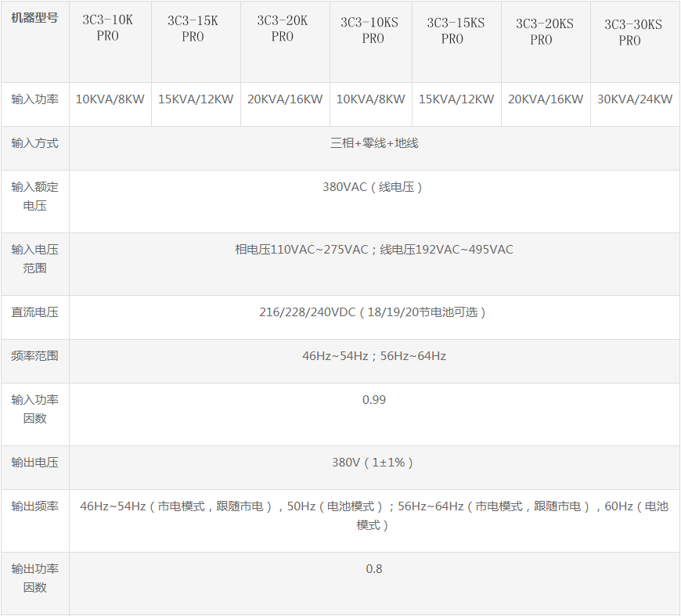Click the 三相+零线+地线 input mode text

[374, 143]
